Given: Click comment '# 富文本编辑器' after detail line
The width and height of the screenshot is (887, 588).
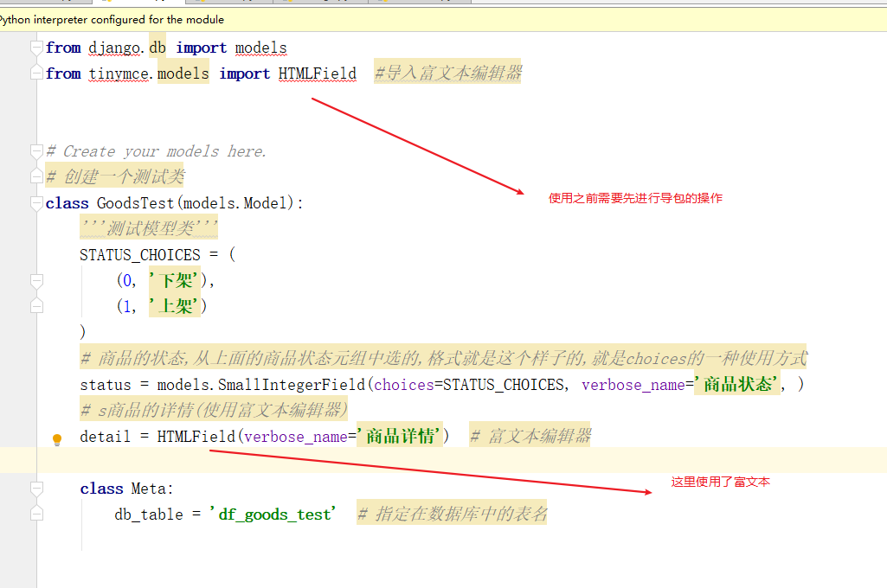Looking at the screenshot, I should (x=530, y=436).
